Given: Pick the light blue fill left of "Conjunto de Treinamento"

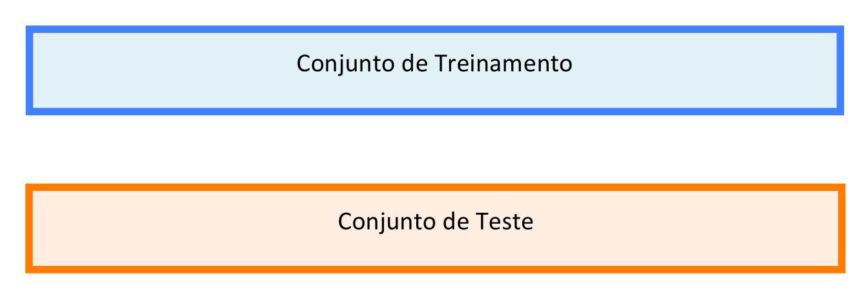Looking at the screenshot, I should [162, 71].
